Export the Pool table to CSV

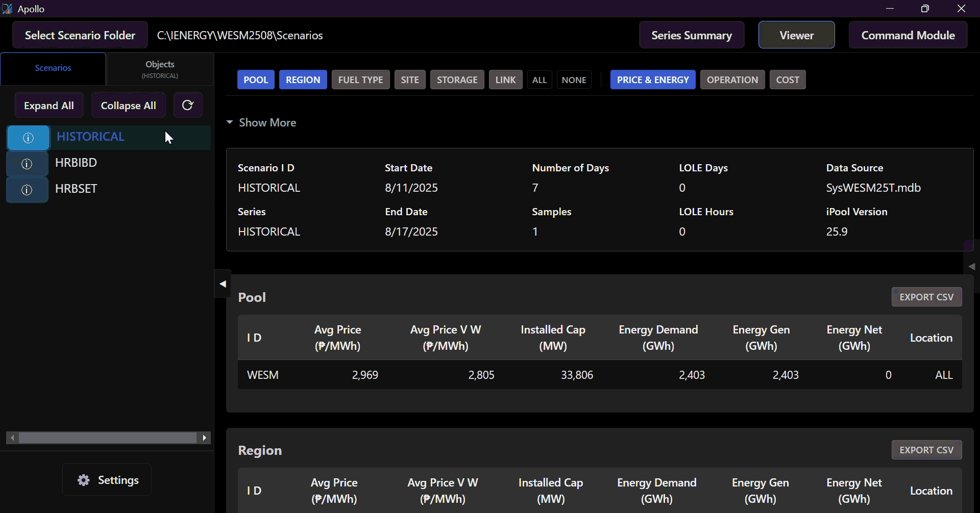click(x=926, y=297)
